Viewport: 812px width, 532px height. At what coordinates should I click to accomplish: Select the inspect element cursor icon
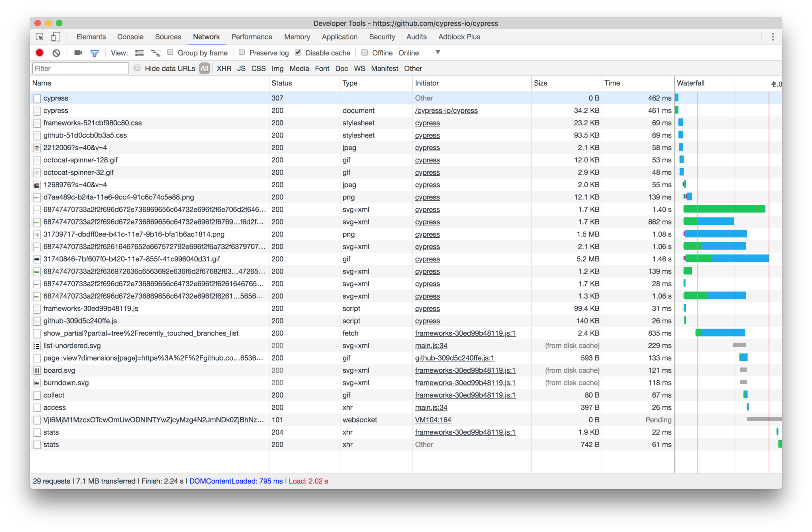(40, 37)
